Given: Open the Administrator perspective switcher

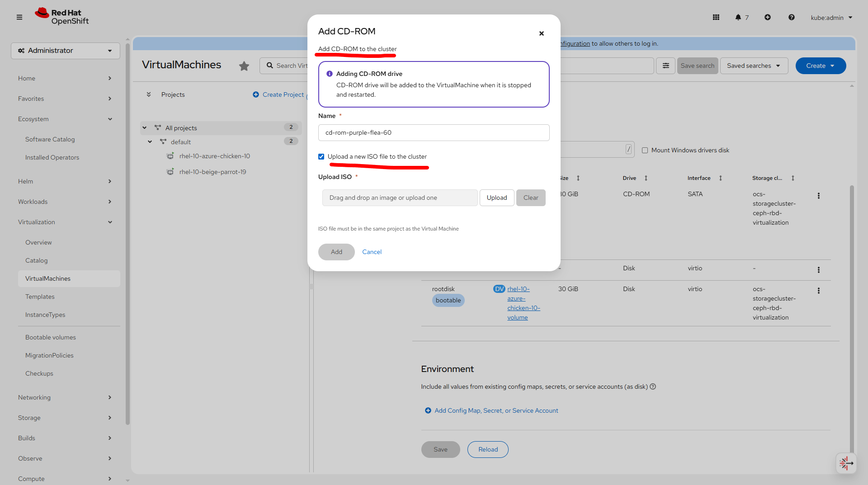Looking at the screenshot, I should click(x=66, y=51).
